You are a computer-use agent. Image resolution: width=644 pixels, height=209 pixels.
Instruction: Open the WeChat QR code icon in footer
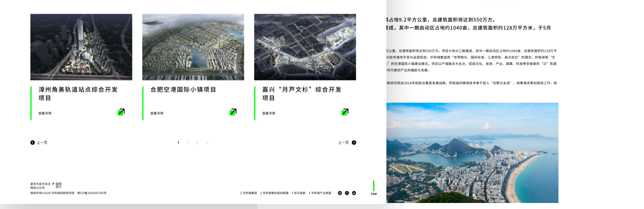[x=58, y=185]
